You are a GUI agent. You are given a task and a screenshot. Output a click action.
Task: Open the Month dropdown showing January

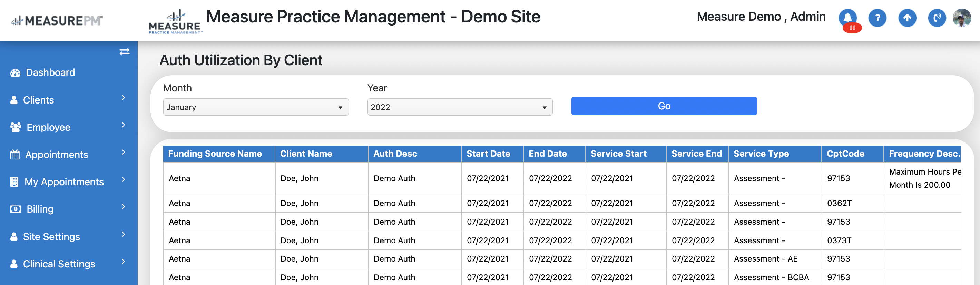[256, 107]
